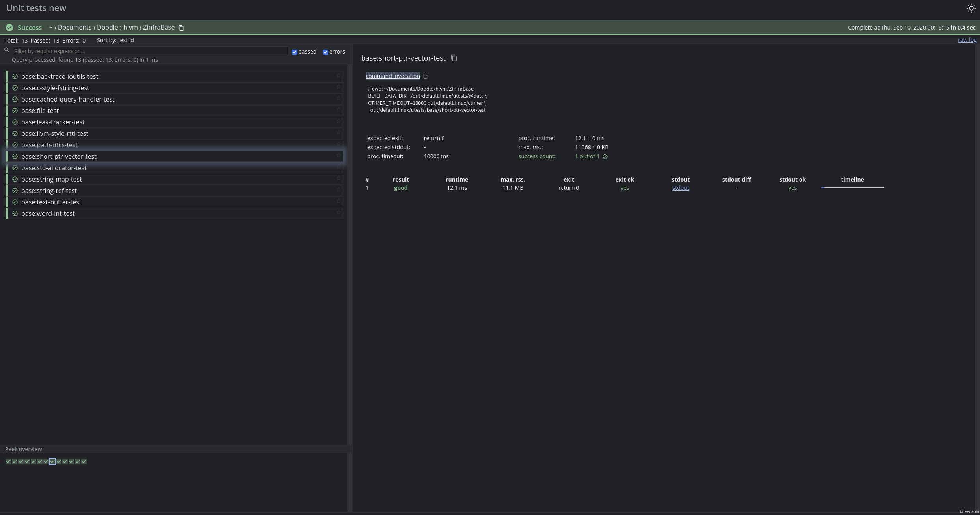Click the '11.1 MB' max rss cell
Screen dimensions: 980x515
click(513, 188)
